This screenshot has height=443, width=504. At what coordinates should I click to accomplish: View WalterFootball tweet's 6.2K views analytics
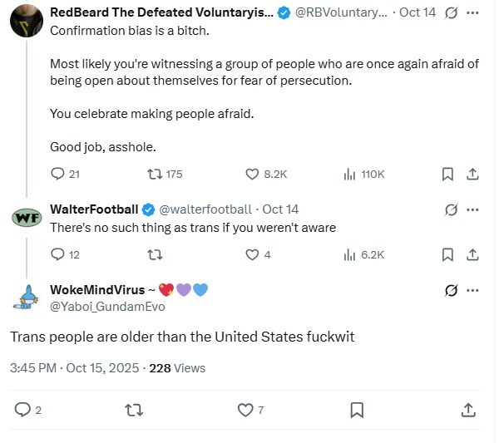[x=350, y=254]
